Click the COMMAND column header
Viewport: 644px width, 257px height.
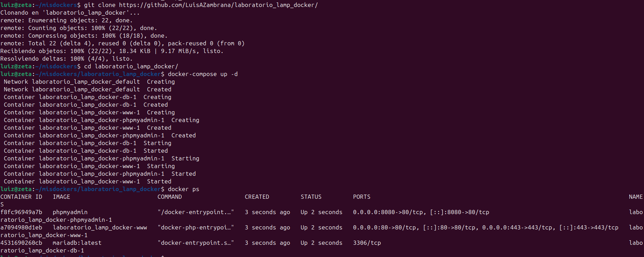[169, 197]
